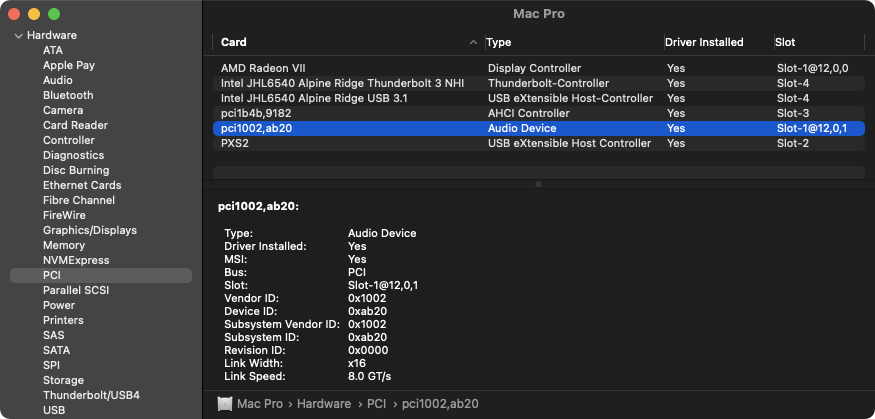This screenshot has height=419, width=875.
Task: Open Disc Burning in the sidebar
Action: coord(76,171)
